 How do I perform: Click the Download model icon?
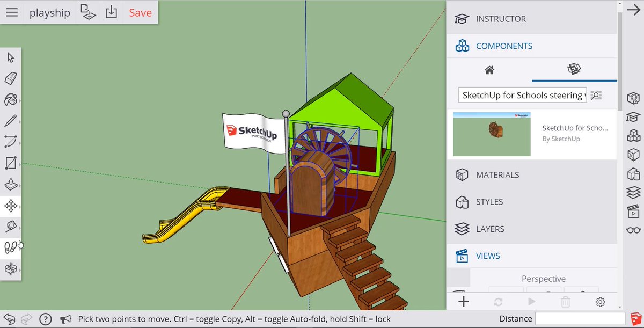111,12
